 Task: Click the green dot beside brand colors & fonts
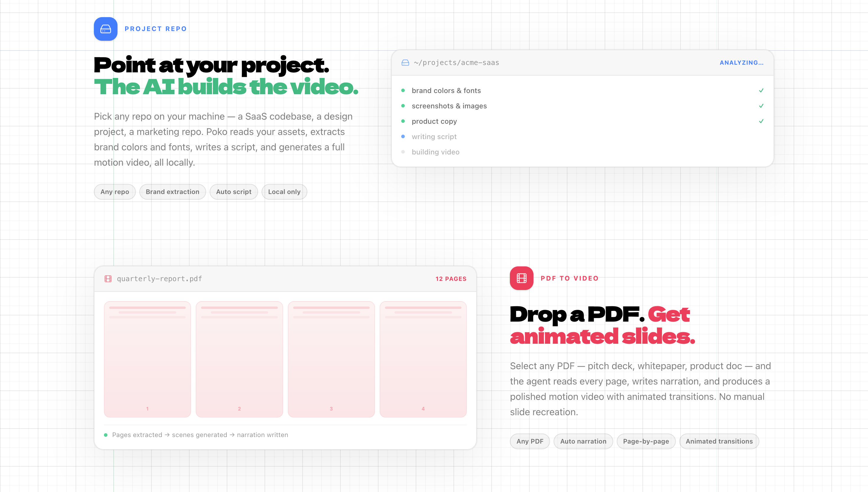tap(403, 91)
